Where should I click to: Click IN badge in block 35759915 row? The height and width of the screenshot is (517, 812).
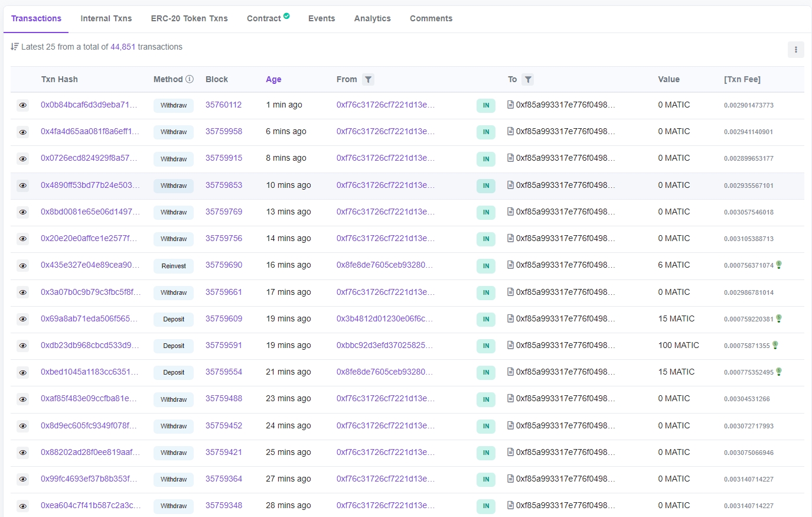pos(486,159)
